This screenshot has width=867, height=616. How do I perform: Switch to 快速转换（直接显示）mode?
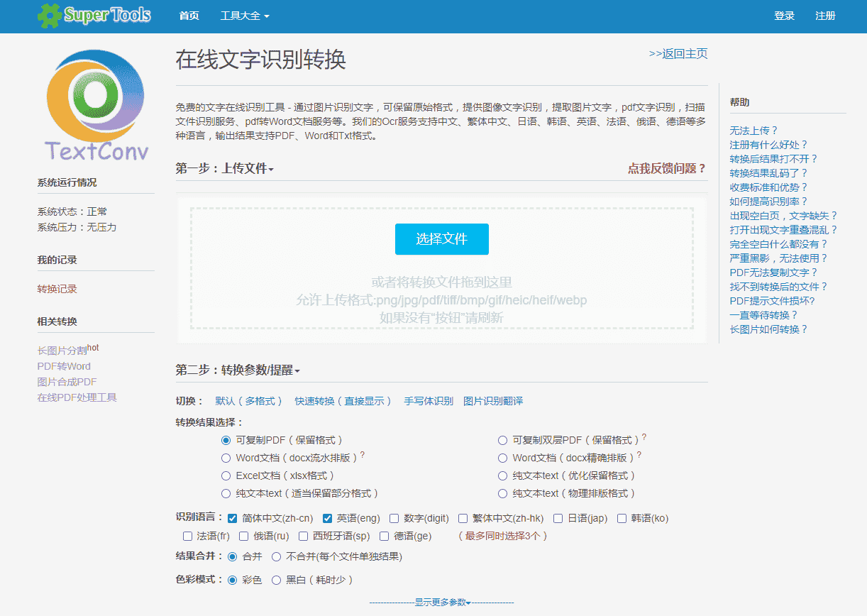pyautogui.click(x=343, y=401)
